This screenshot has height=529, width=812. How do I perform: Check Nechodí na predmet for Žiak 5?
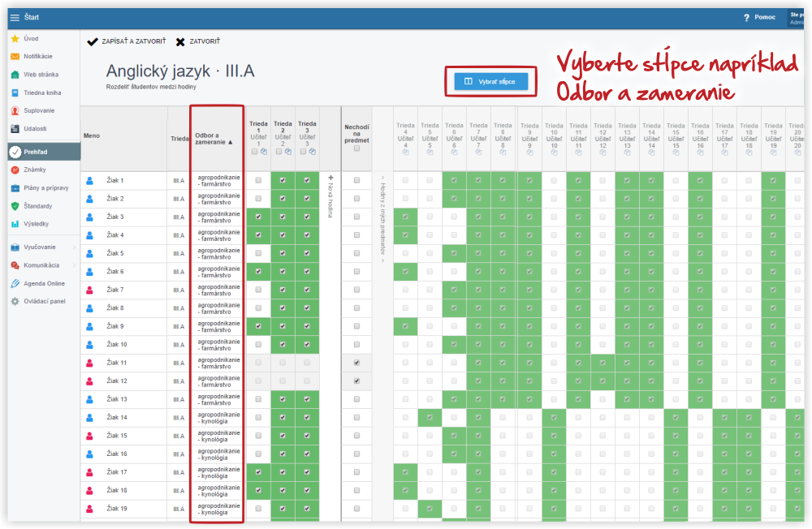click(x=356, y=253)
